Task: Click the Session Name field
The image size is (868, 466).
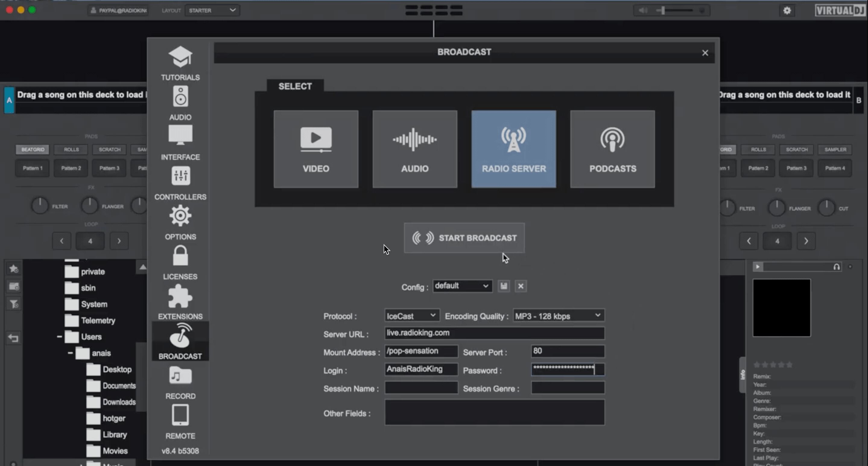Action: 421,388
